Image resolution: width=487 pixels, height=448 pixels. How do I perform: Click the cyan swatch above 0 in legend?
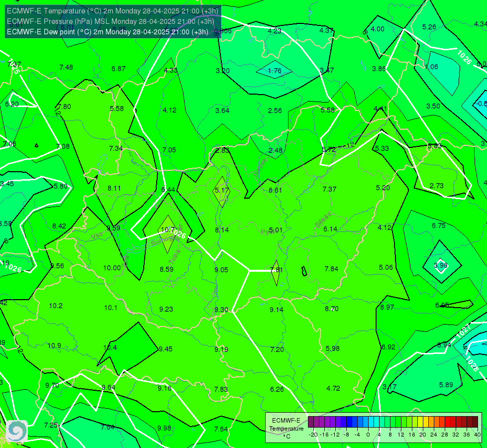tap(371, 422)
